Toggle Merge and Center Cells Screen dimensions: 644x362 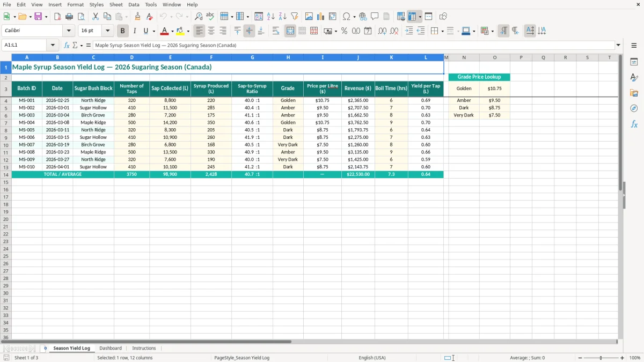[290, 31]
